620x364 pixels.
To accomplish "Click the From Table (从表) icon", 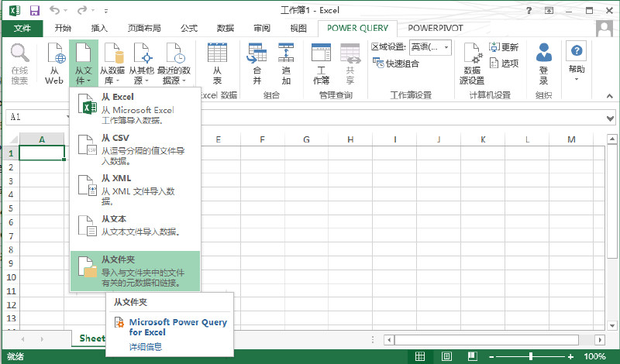I will (x=217, y=64).
